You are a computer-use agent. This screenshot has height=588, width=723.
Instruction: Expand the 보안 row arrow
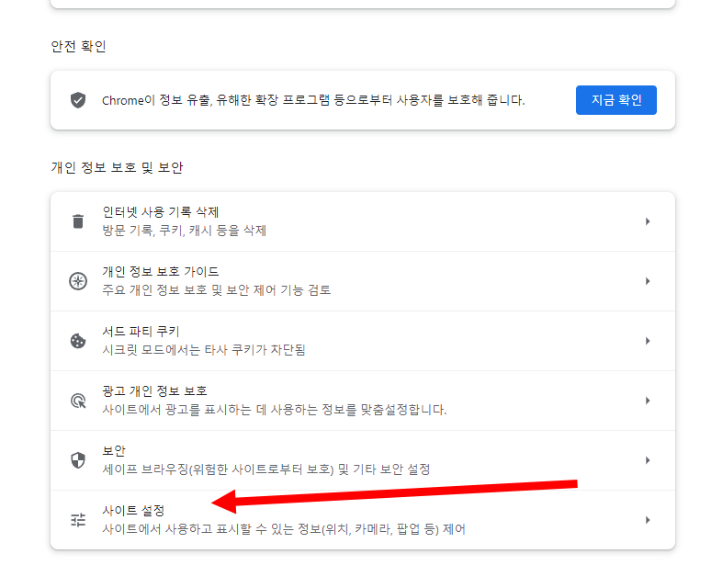648,460
